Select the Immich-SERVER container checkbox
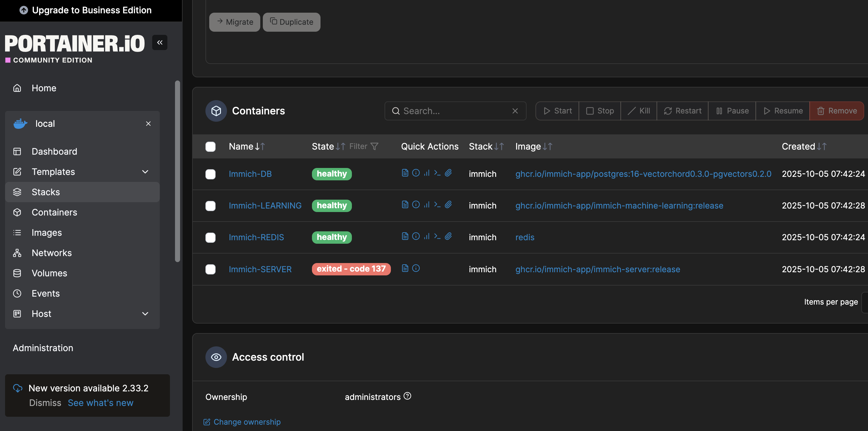 pyautogui.click(x=211, y=269)
